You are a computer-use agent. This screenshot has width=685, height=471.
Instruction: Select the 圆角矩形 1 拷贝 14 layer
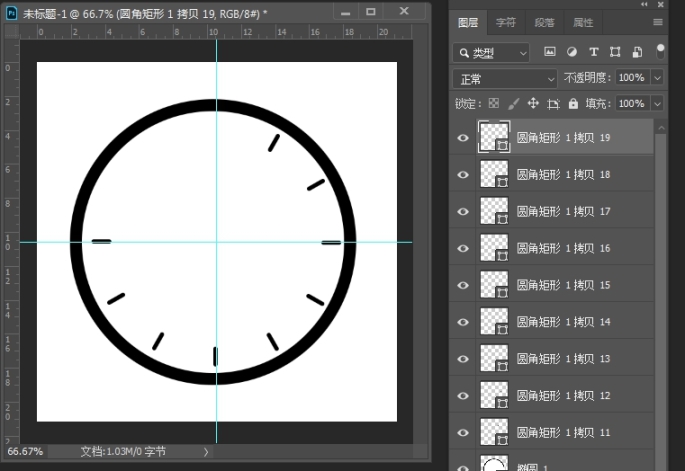(577, 321)
